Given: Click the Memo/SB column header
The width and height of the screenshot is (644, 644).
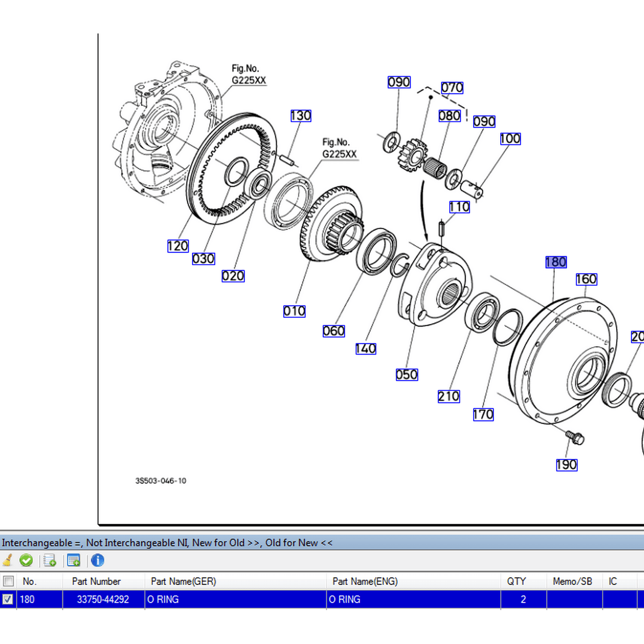Looking at the screenshot, I should [574, 581].
